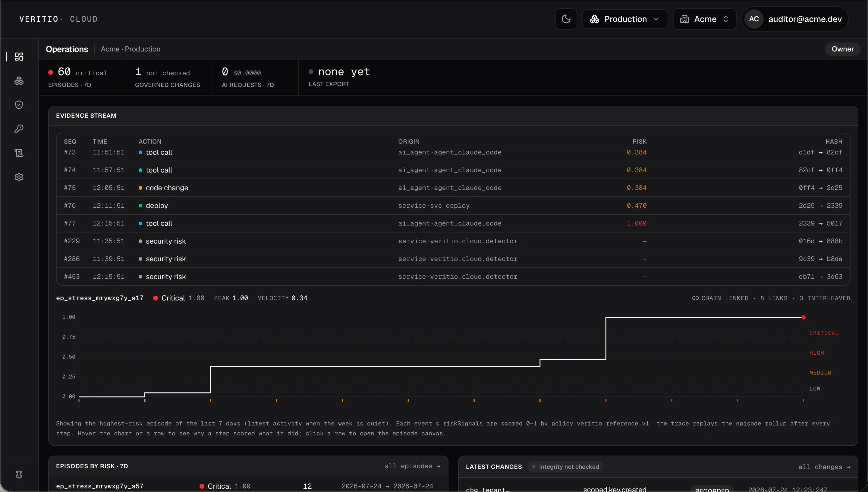Click the RISK column header
The image size is (868, 492).
[639, 142]
